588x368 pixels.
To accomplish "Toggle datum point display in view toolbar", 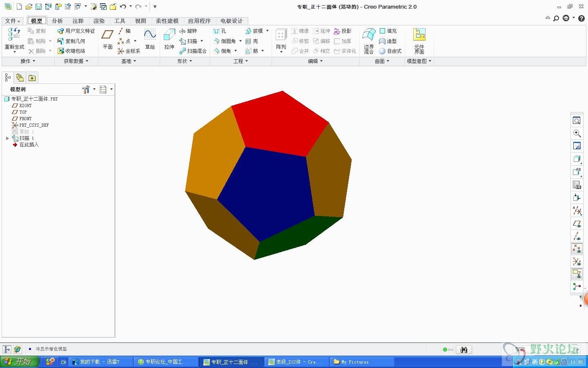I will click(577, 249).
